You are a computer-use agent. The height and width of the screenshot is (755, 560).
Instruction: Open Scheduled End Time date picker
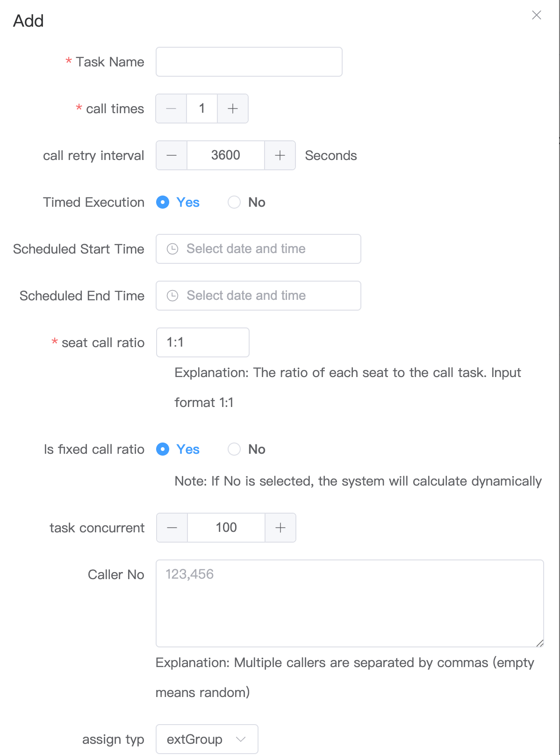(x=266, y=296)
